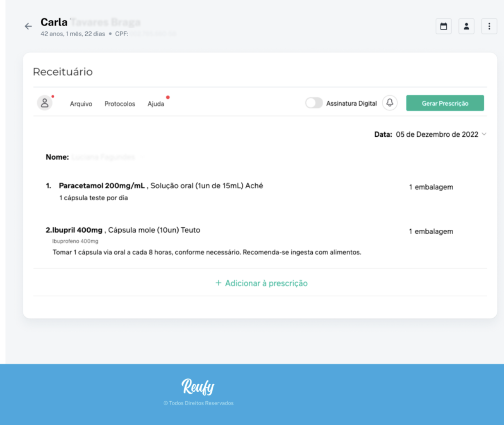Click the Reufy logo in the footer

tap(198, 387)
